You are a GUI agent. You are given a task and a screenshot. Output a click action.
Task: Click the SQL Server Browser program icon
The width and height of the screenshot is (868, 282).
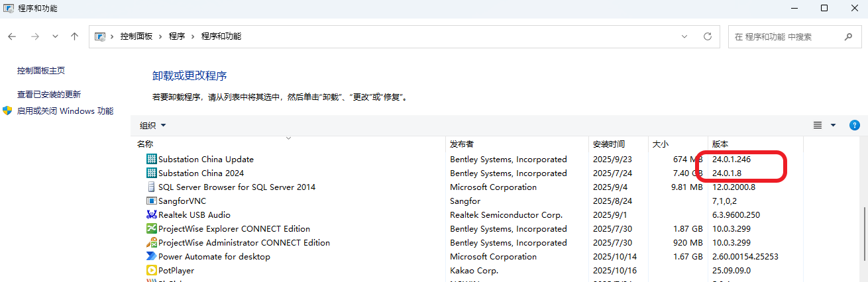[152, 187]
